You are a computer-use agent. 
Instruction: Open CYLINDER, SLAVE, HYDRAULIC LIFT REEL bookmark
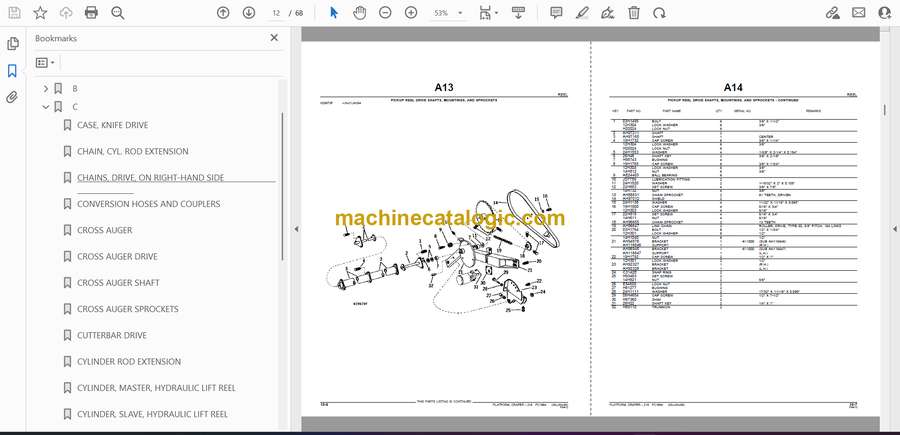click(x=152, y=414)
